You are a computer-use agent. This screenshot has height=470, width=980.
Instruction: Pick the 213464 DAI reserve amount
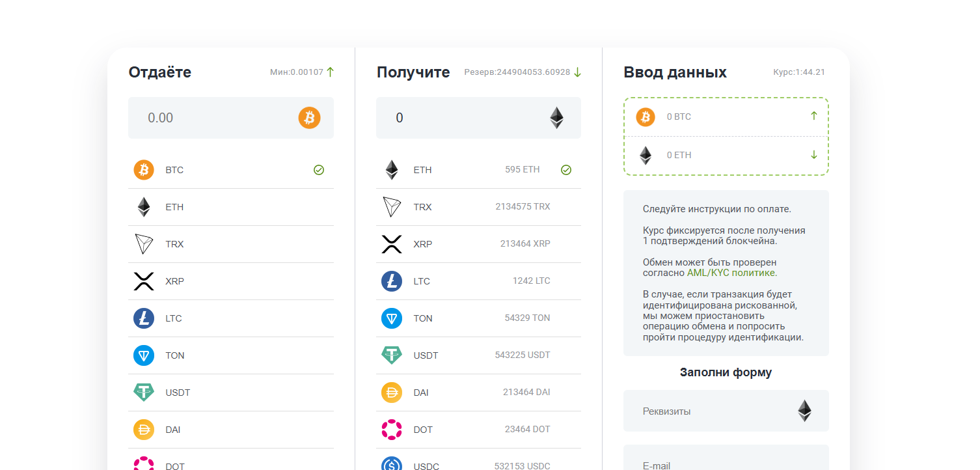[526, 392]
